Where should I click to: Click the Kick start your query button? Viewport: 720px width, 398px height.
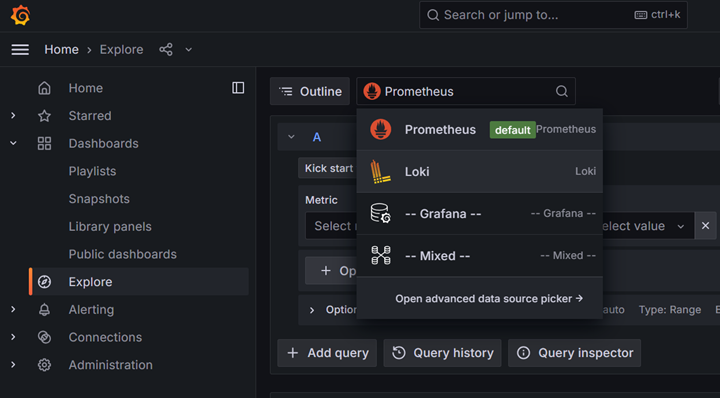coord(327,168)
